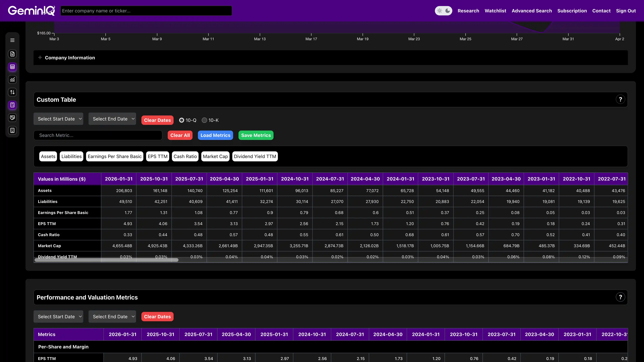Click the Load Metrics button
644x362 pixels.
[x=215, y=135]
